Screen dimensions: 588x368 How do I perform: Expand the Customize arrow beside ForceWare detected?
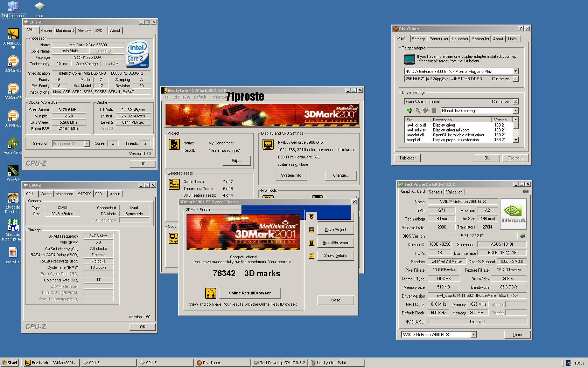(516, 102)
